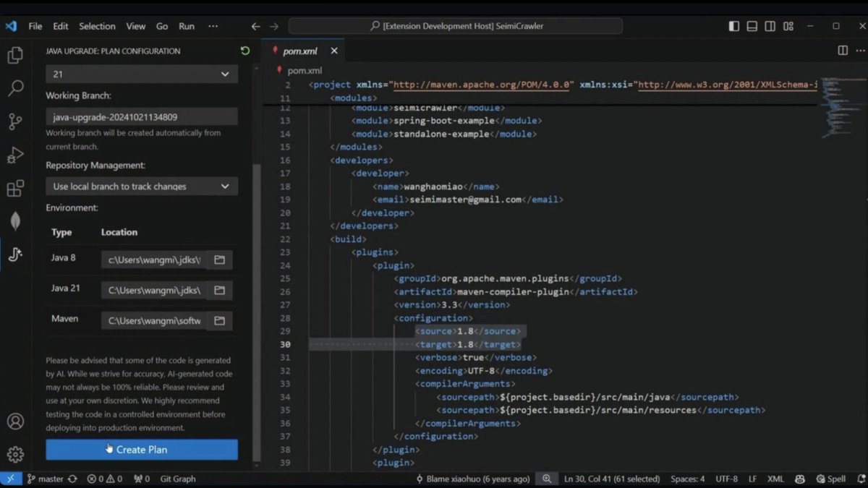Click the Working Branch name input field

point(142,116)
